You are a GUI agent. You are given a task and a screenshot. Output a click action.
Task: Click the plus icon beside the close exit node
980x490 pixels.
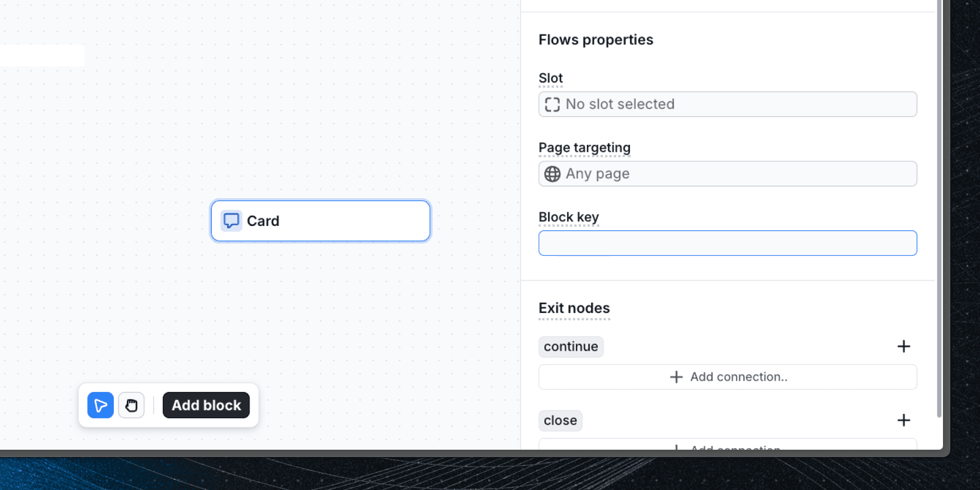coord(904,420)
